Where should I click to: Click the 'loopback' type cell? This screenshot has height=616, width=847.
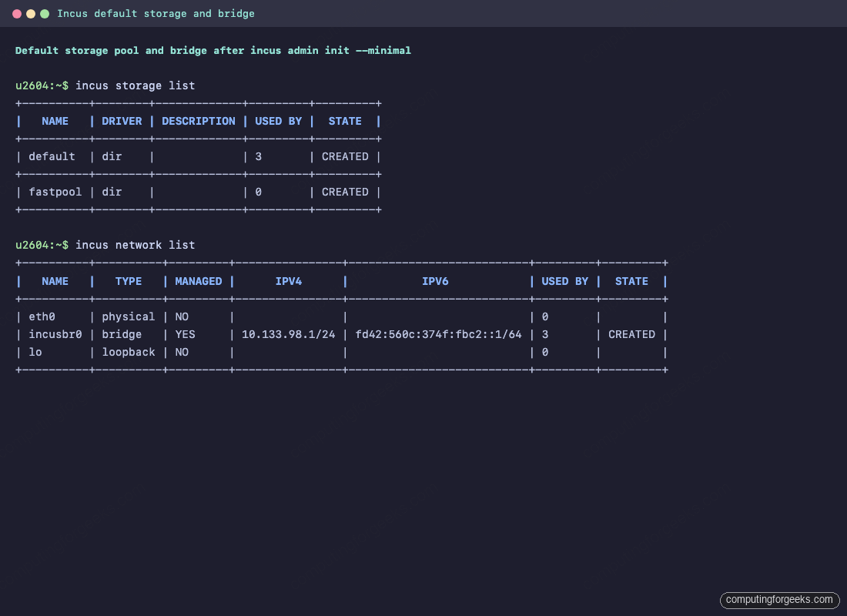tap(129, 353)
